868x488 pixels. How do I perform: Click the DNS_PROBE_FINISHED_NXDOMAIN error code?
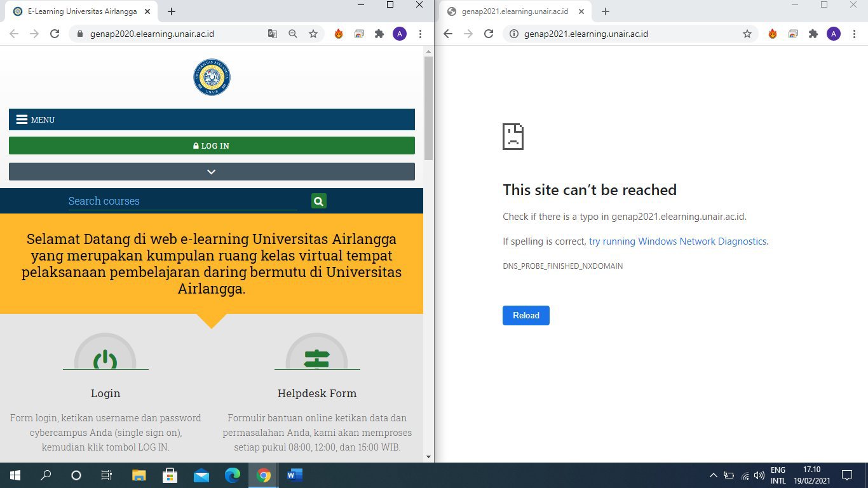563,266
